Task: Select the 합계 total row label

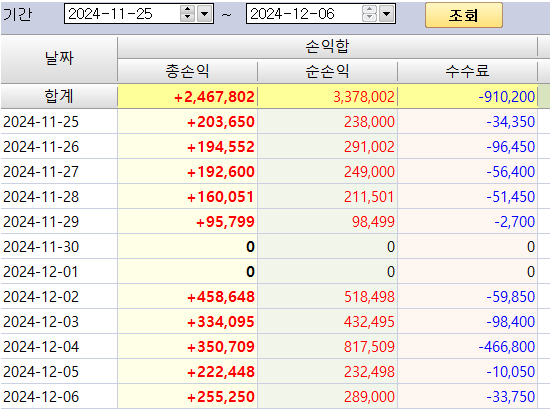Action: (59, 96)
